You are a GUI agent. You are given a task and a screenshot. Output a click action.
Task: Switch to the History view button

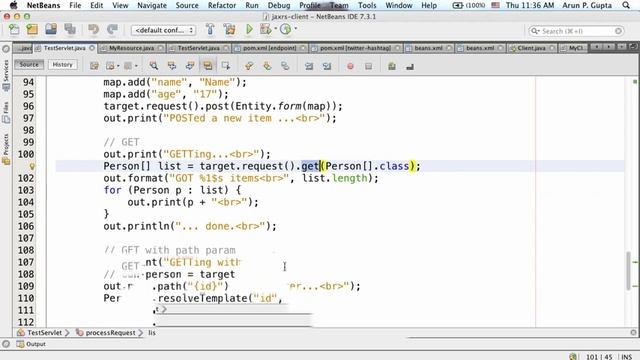[62, 64]
